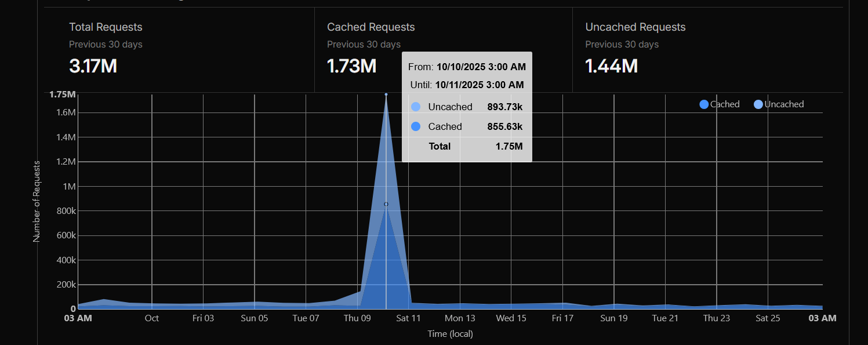Click the peak data point atop the spike

click(x=386, y=94)
